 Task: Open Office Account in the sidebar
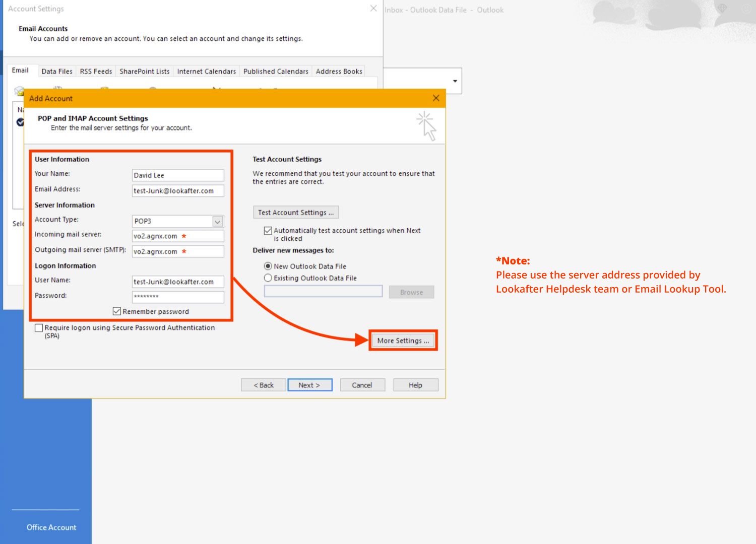click(x=51, y=527)
